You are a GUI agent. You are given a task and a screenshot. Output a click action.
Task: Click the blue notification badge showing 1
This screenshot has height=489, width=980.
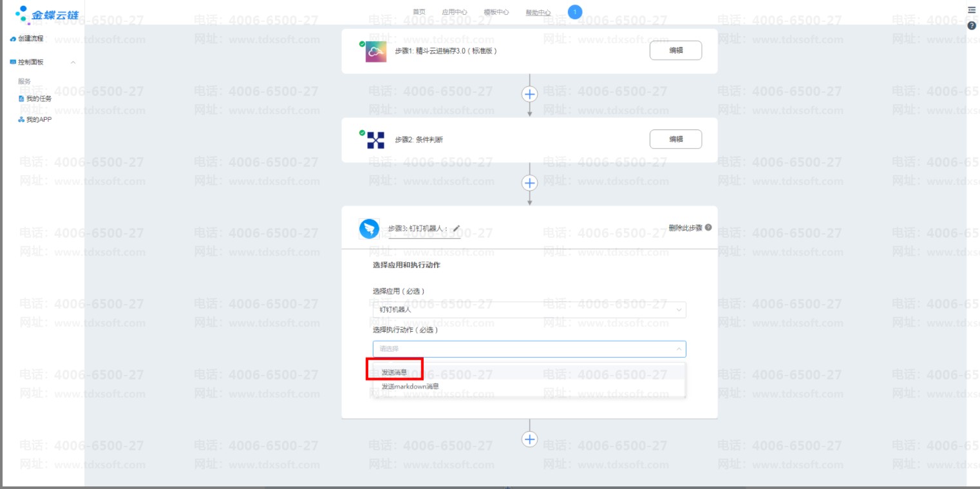pos(575,12)
